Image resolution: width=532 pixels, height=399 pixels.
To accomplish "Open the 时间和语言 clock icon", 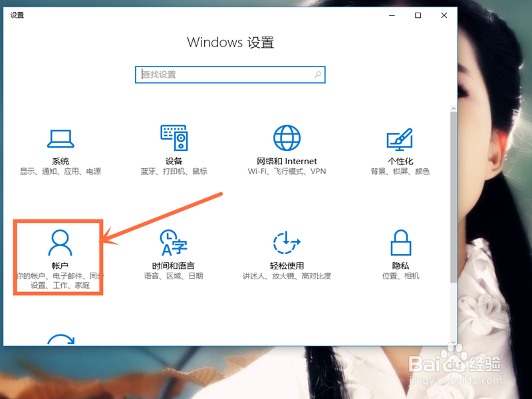I will coord(174,242).
